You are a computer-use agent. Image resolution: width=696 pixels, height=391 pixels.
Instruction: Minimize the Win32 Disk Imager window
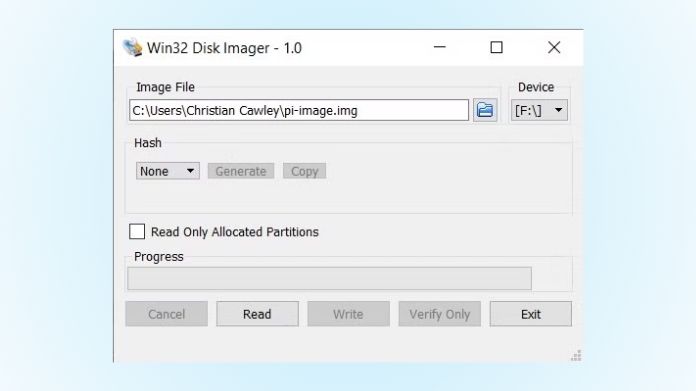coord(439,47)
